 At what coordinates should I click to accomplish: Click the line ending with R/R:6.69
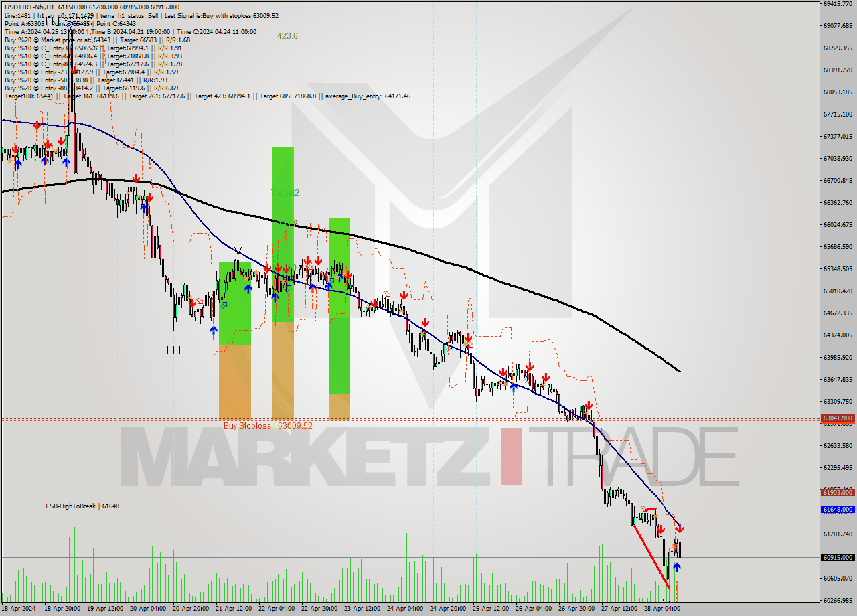tap(91, 88)
